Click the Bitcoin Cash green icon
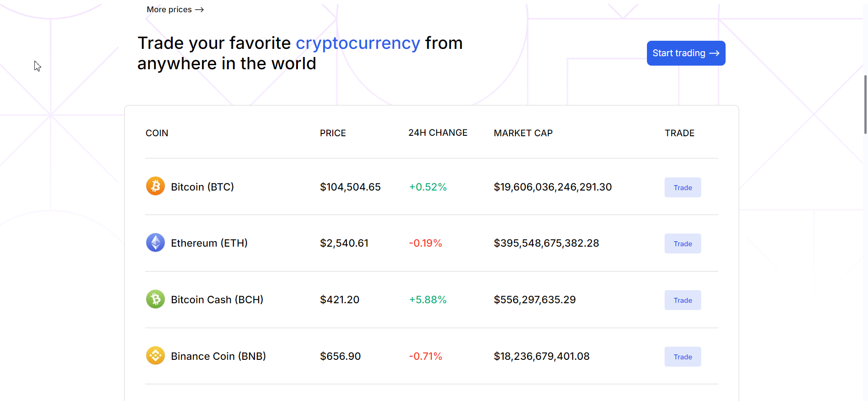 [x=155, y=300]
